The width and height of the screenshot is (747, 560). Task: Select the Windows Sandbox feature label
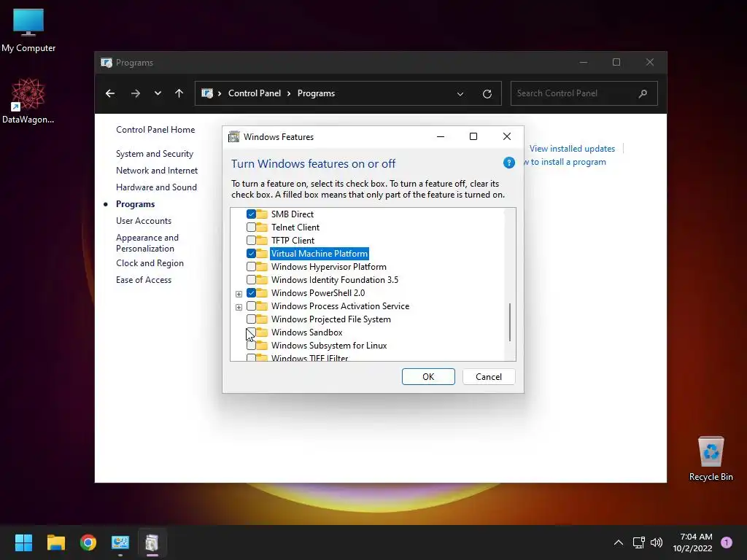[x=307, y=332]
